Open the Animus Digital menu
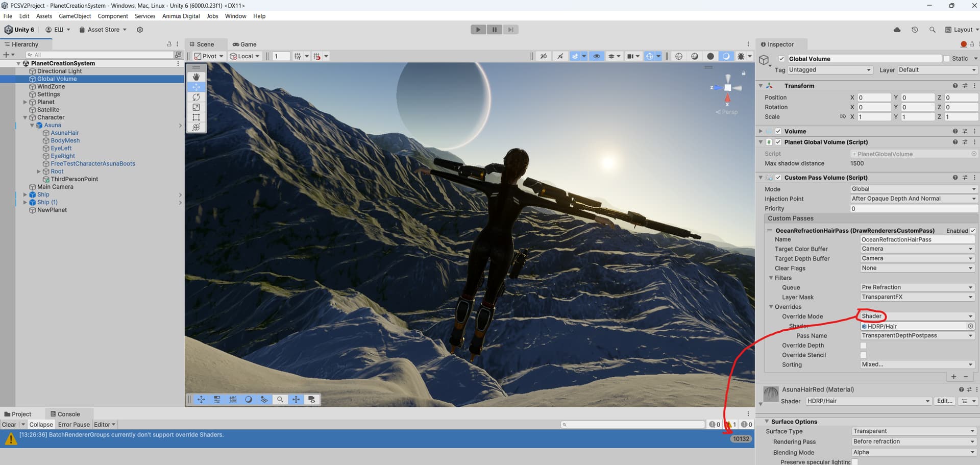Viewport: 980px width, 465px height. point(181,16)
